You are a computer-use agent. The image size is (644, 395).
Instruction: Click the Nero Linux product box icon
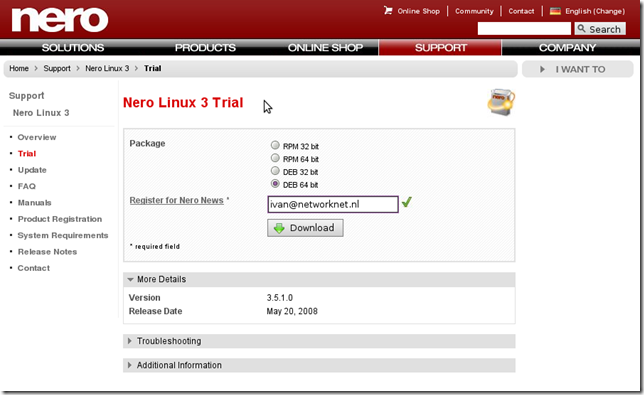coord(501,102)
